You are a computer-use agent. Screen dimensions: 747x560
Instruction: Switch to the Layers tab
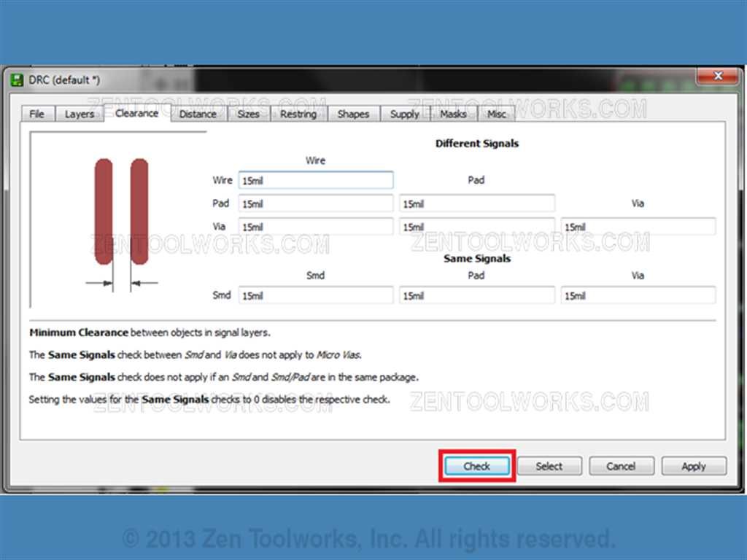point(79,114)
